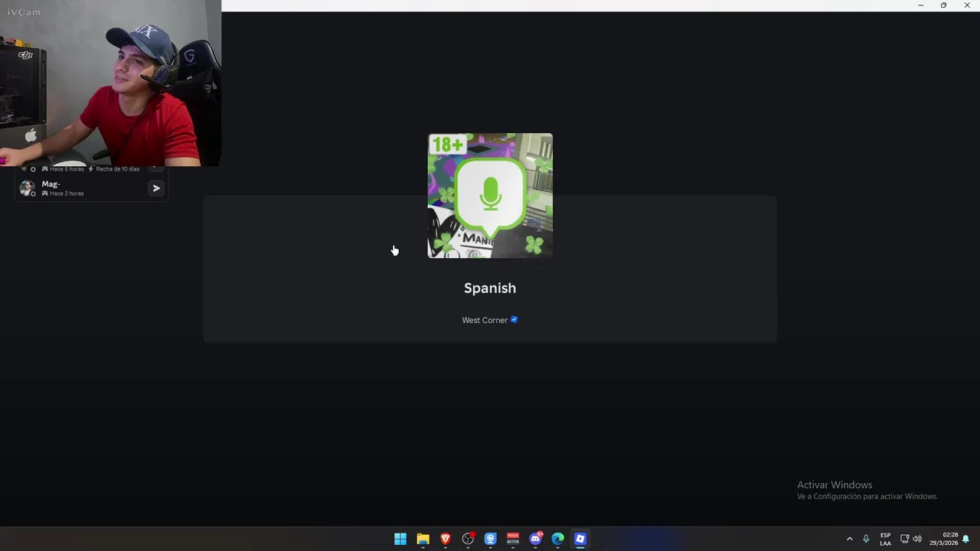Click the 'Hace 5 horas' activity text
The image size is (980, 551).
pyautogui.click(x=67, y=169)
